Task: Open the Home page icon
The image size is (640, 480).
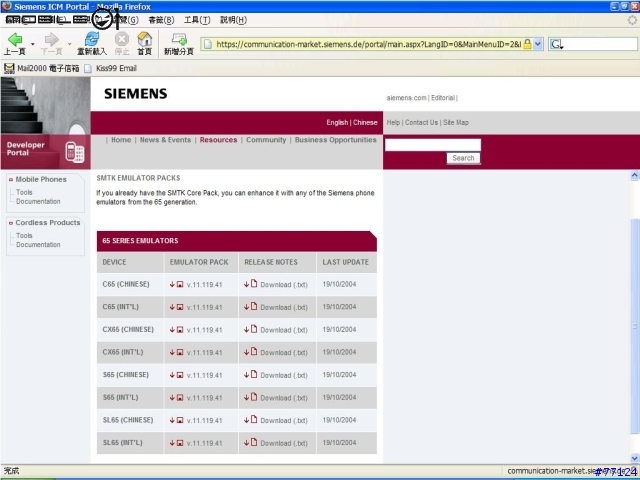Action: pos(144,40)
